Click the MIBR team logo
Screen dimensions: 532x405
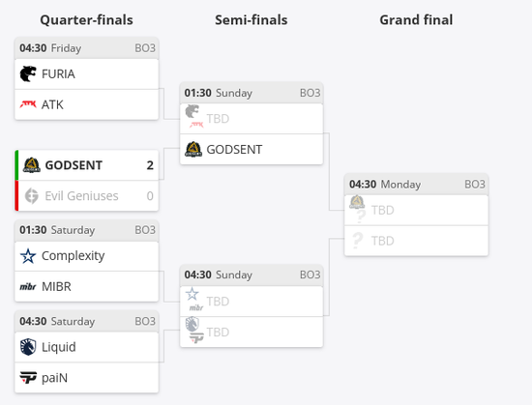point(28,287)
